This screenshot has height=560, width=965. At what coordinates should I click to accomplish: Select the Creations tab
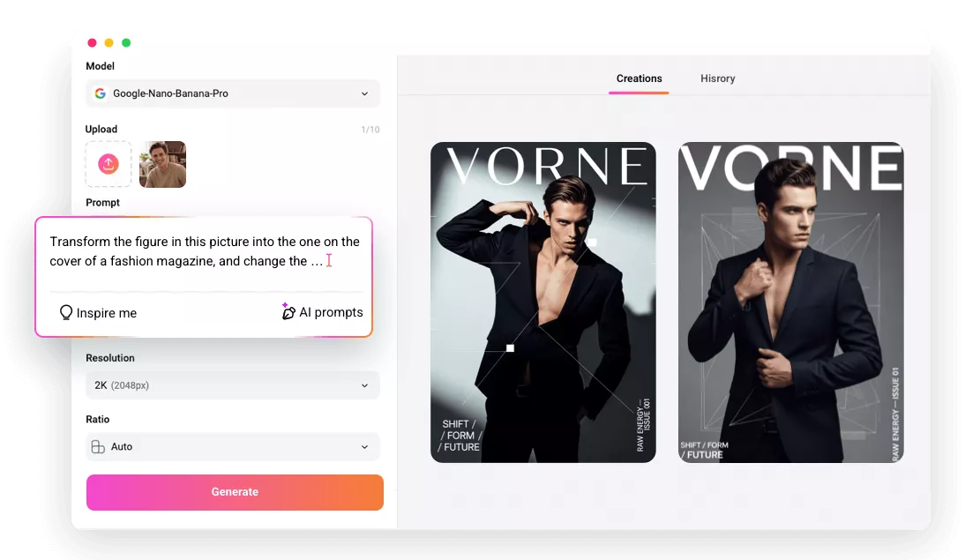(639, 78)
